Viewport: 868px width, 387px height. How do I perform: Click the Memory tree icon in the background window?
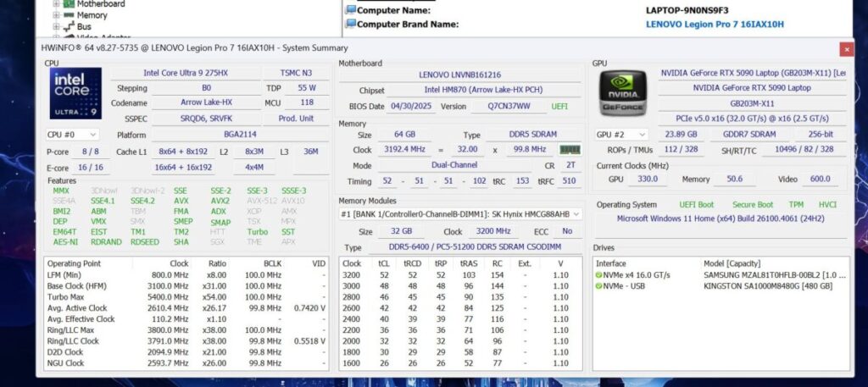pos(69,15)
